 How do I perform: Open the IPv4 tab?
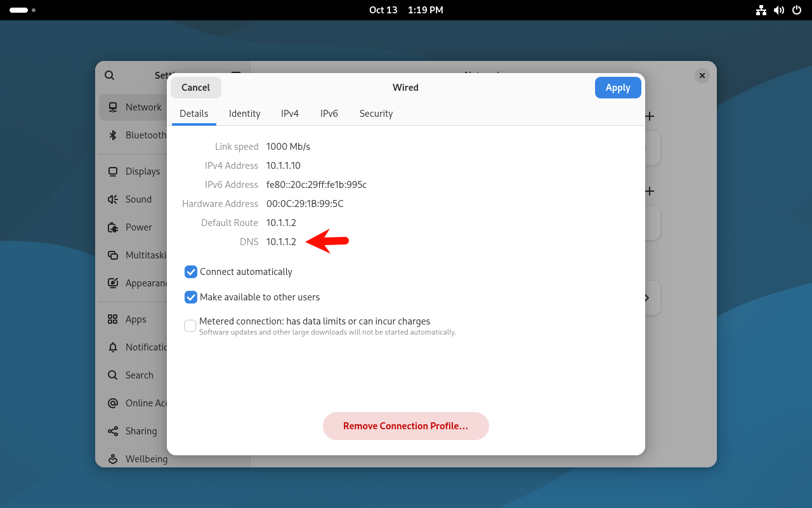[x=290, y=114]
